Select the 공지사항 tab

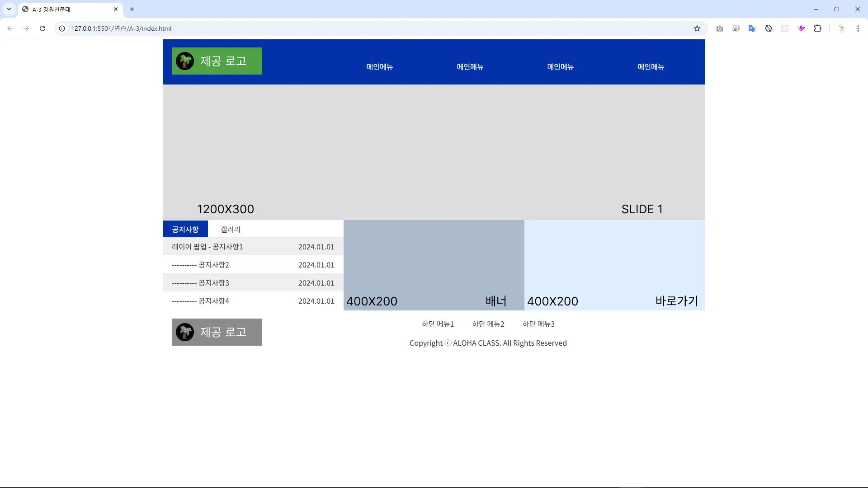(x=185, y=230)
